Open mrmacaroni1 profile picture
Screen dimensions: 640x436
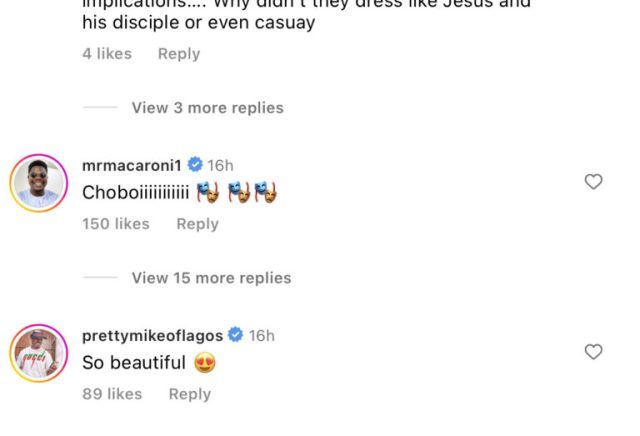[x=38, y=183]
